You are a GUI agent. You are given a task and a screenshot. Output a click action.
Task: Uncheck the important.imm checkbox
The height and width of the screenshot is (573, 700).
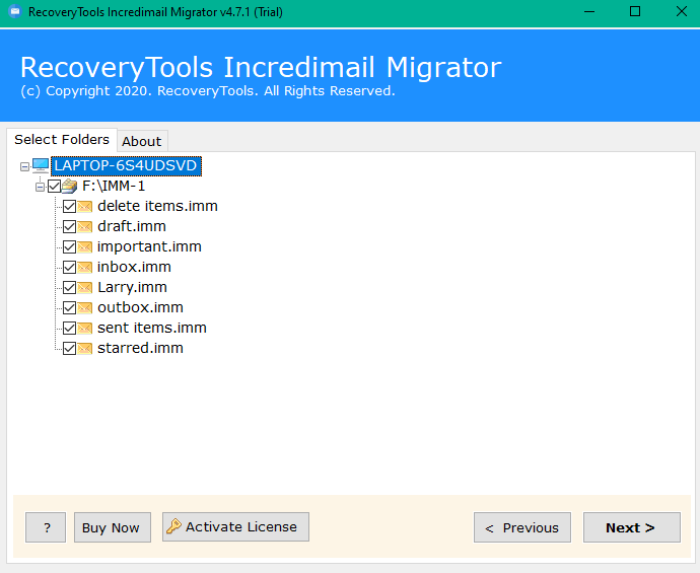tap(69, 247)
